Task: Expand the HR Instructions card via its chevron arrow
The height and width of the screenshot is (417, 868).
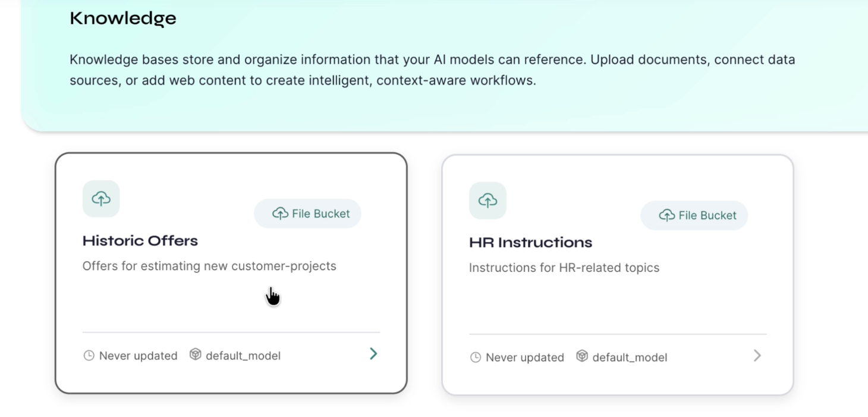Action: click(757, 355)
